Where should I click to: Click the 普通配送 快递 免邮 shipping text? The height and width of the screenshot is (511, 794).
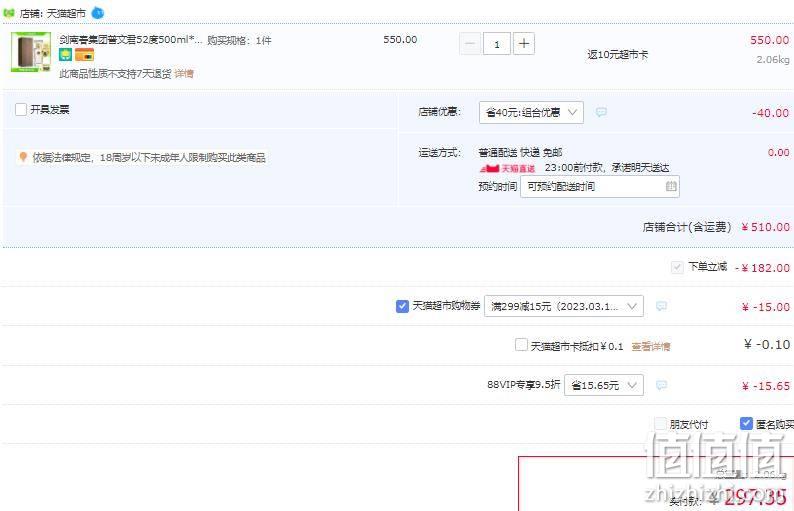[x=520, y=152]
